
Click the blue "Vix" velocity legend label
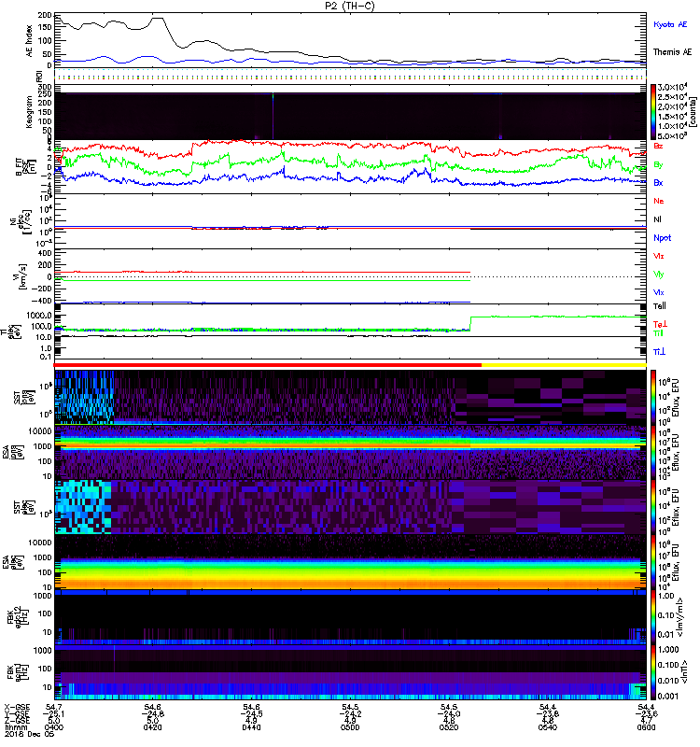(x=659, y=292)
